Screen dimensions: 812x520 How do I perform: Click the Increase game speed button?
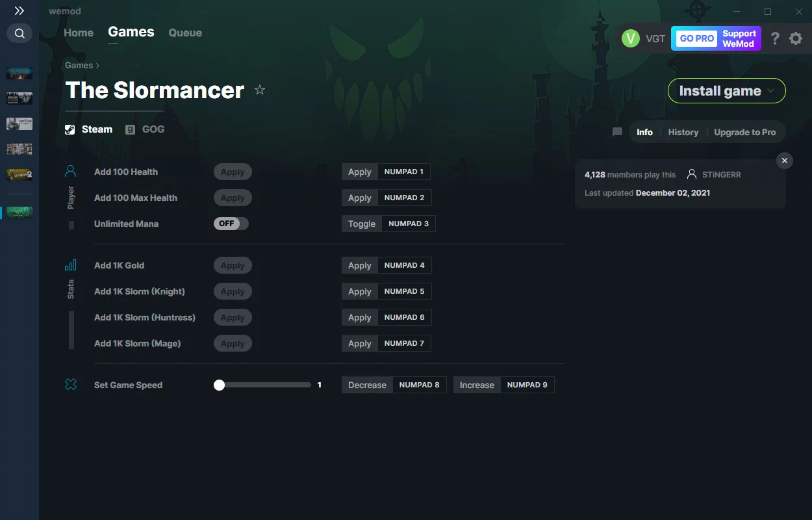pyautogui.click(x=477, y=385)
